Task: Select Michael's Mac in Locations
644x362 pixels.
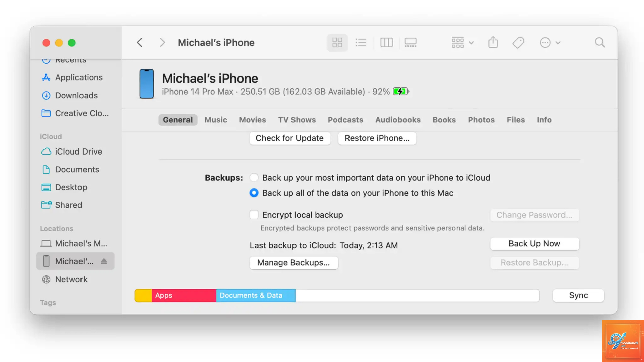Action: click(75, 243)
